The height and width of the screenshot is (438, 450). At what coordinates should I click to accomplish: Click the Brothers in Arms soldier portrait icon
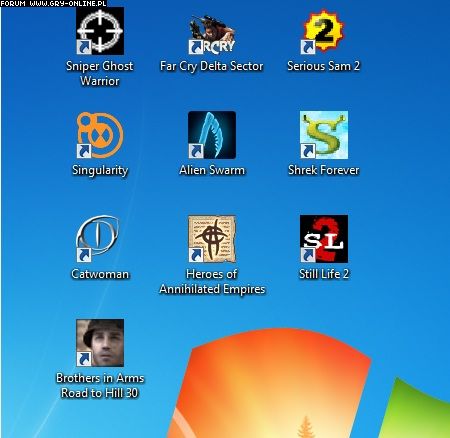coord(100,343)
